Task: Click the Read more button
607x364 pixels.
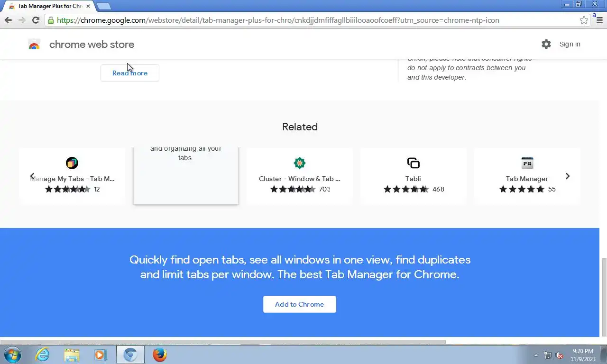Action: 130,73
